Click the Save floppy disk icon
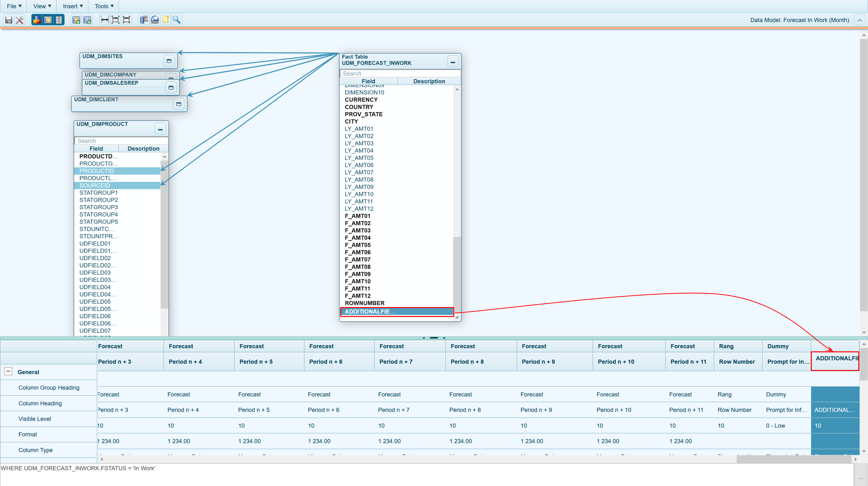The image size is (868, 486). tap(9, 20)
